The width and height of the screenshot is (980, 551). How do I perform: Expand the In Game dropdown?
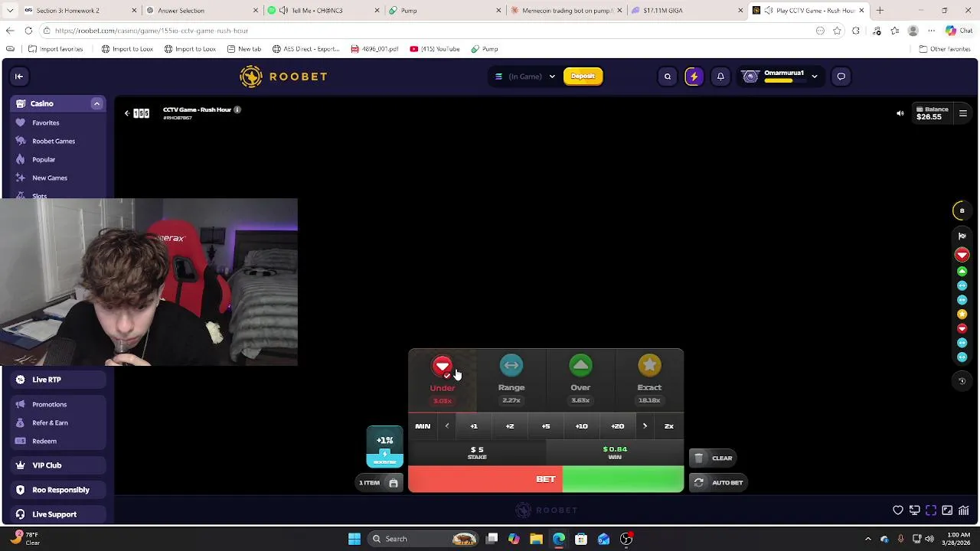524,77
